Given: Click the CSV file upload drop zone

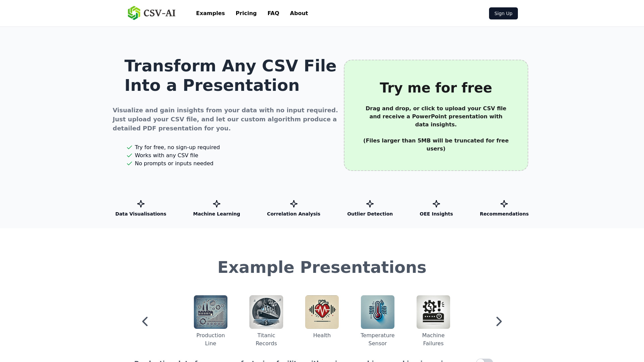Looking at the screenshot, I should (436, 115).
